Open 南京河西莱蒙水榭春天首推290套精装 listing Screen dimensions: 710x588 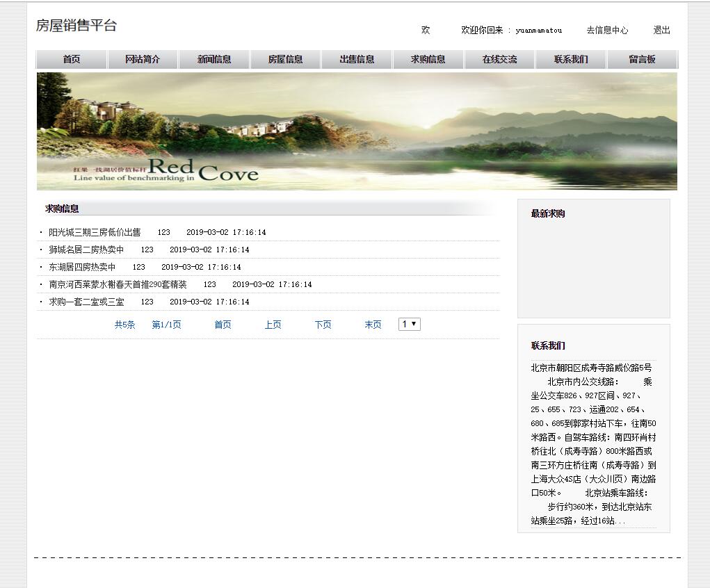(x=115, y=284)
